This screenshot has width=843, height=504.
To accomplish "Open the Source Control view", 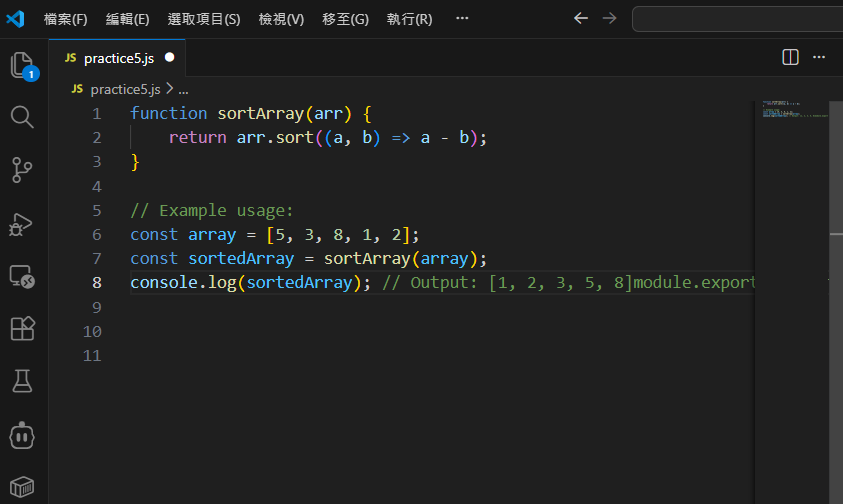I will (x=22, y=170).
